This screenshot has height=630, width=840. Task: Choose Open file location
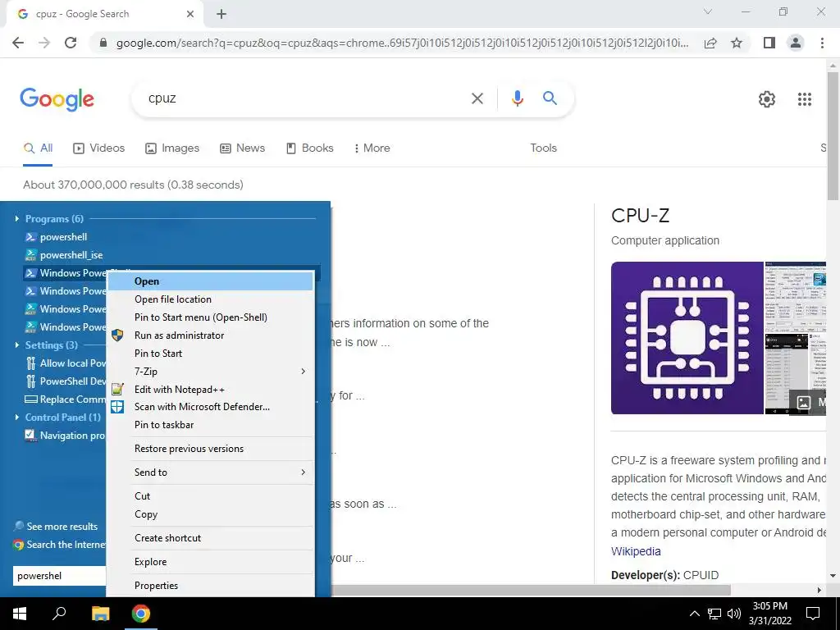210,299
